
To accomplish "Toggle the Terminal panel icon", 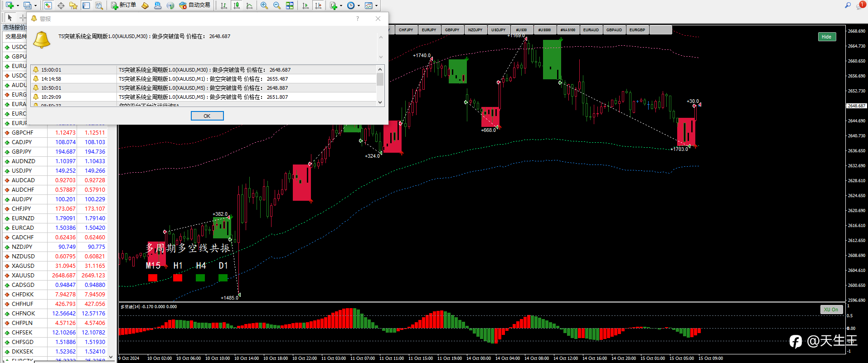I will coord(86,5).
